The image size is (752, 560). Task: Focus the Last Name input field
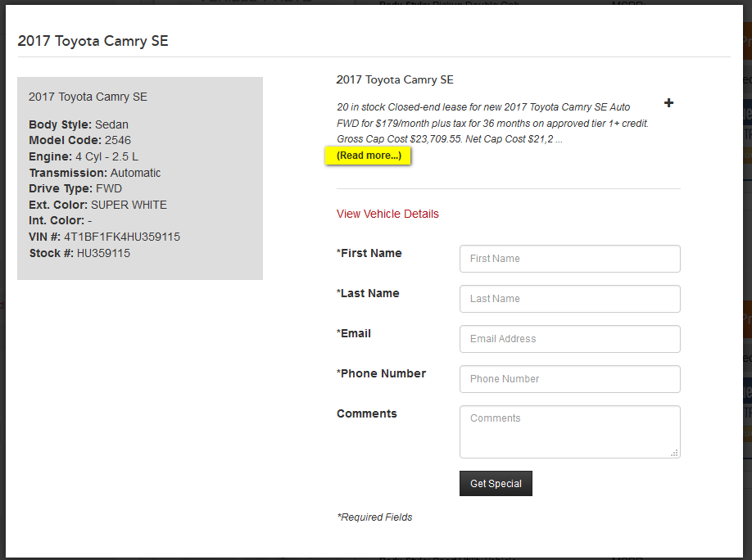click(570, 299)
